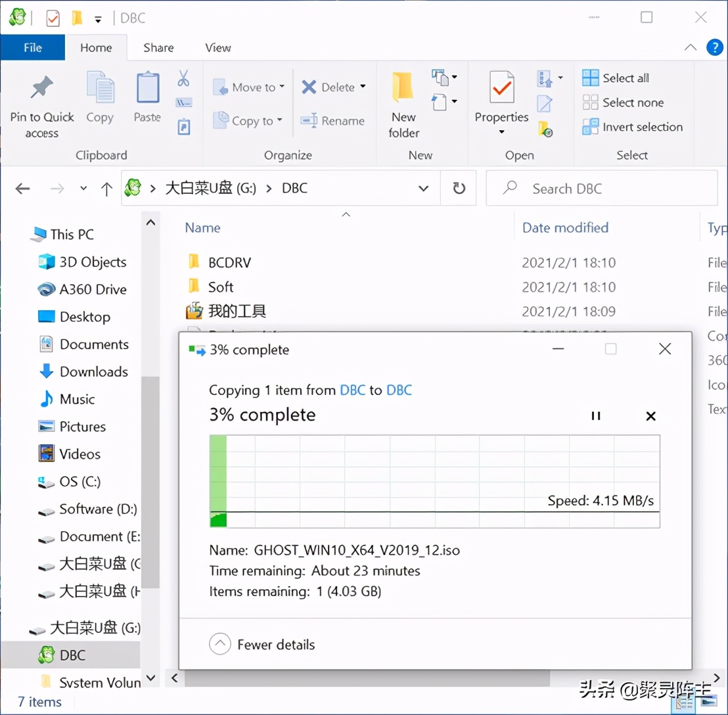This screenshot has width=728, height=715.
Task: Click the Properties quick access toolbar icon
Action: [x=53, y=18]
